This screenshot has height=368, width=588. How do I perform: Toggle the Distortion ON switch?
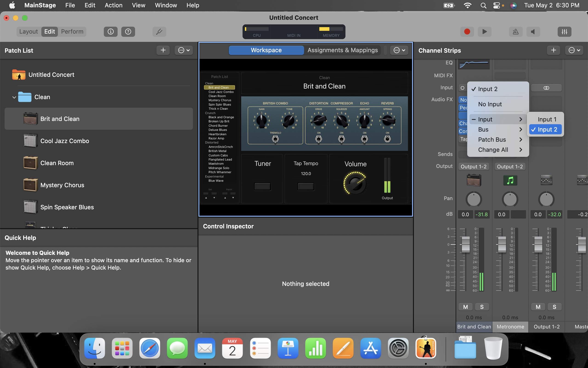(319, 139)
